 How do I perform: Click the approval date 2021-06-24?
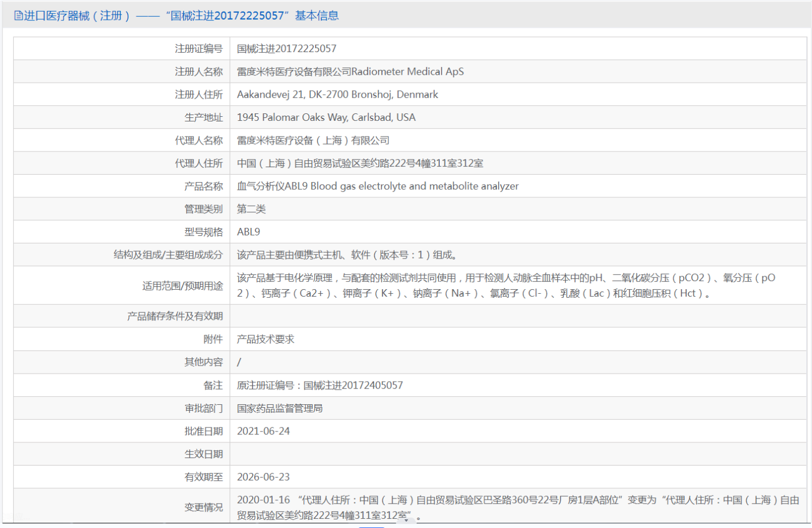pos(263,431)
